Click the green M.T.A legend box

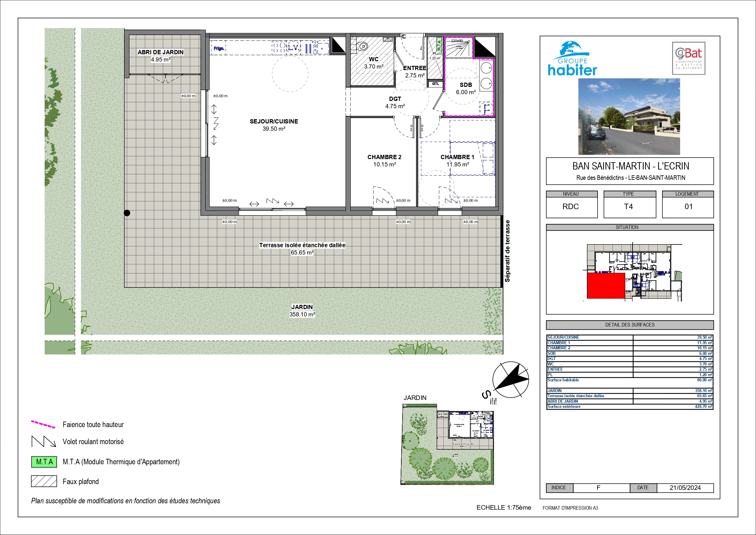[44, 462]
